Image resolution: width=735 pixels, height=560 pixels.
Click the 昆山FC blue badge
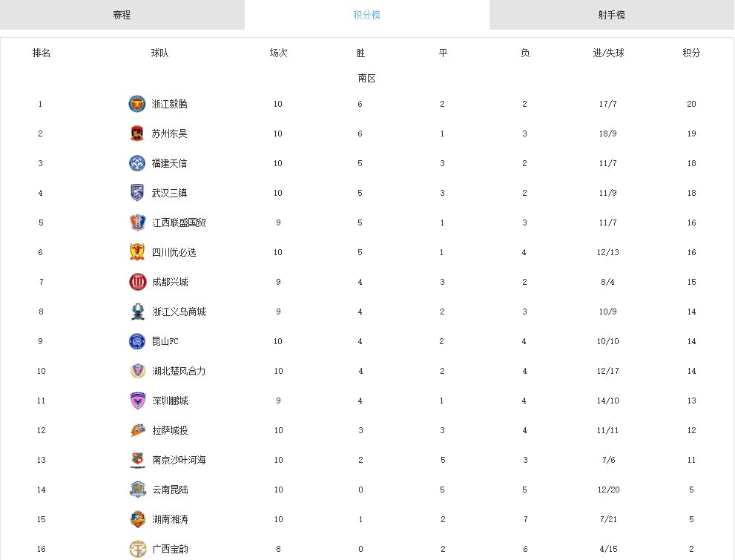click(x=137, y=341)
